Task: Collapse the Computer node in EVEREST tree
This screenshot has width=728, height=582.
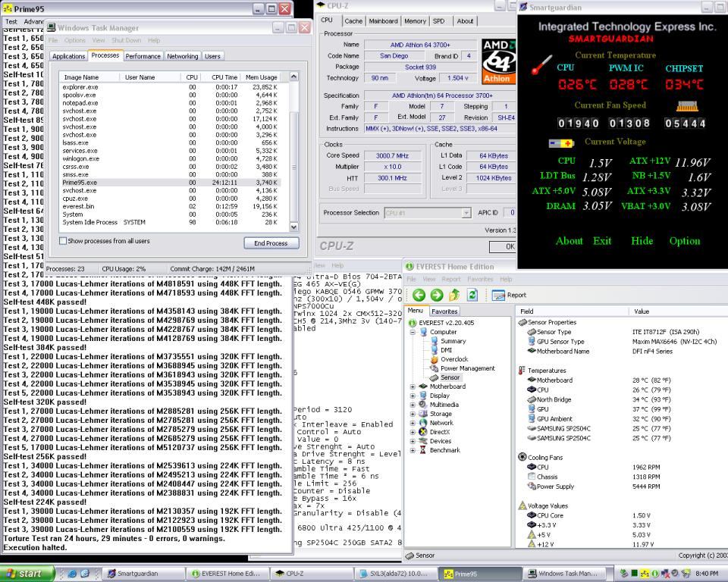Action: [x=413, y=332]
